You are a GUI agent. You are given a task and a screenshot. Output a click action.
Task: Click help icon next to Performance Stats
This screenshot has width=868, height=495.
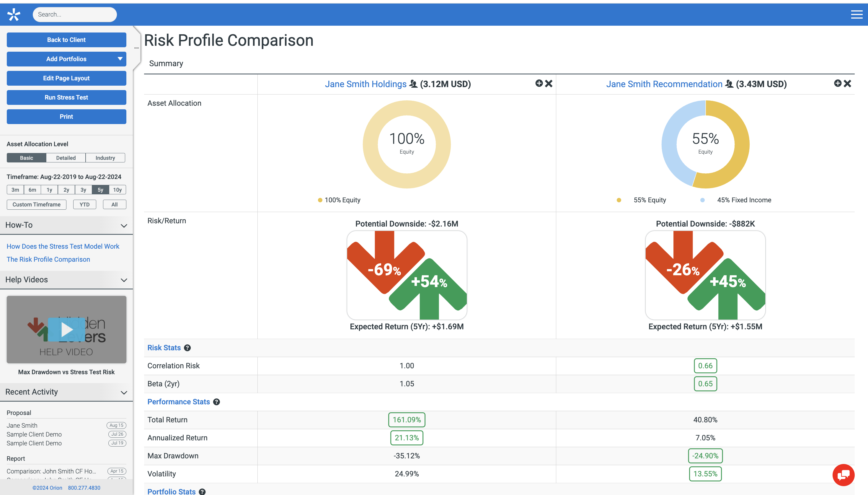216,402
